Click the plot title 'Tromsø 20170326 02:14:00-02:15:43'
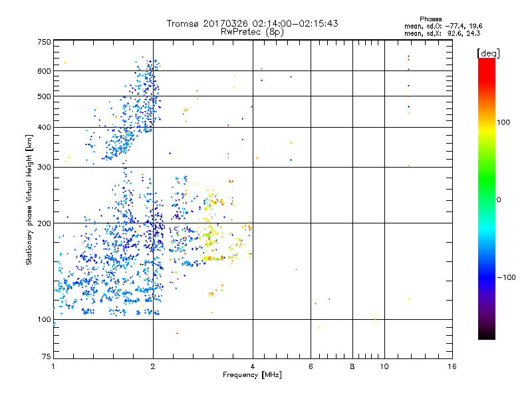532x399 pixels. (252, 23)
